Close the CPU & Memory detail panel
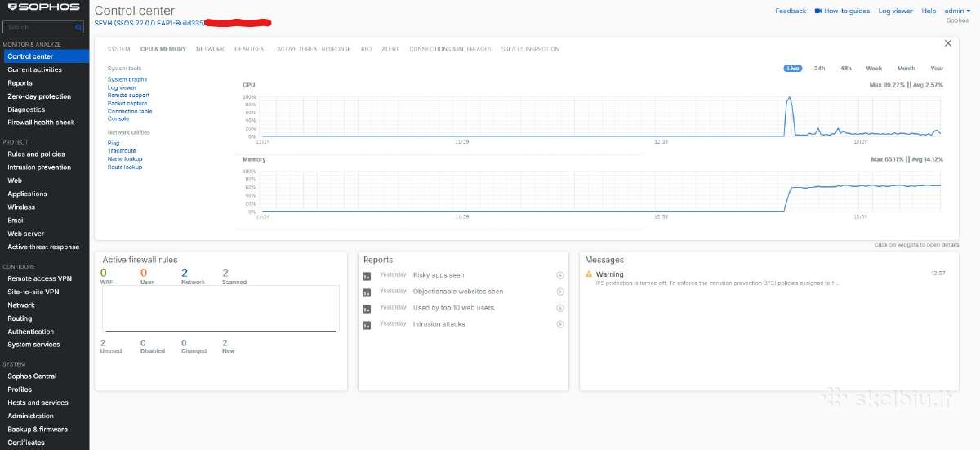Image resolution: width=980 pixels, height=450 pixels. click(x=948, y=43)
